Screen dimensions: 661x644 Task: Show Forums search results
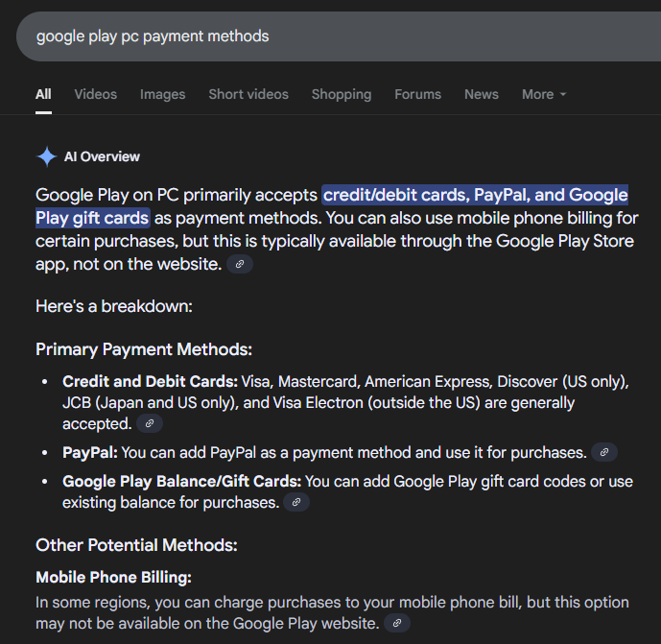[x=417, y=94]
